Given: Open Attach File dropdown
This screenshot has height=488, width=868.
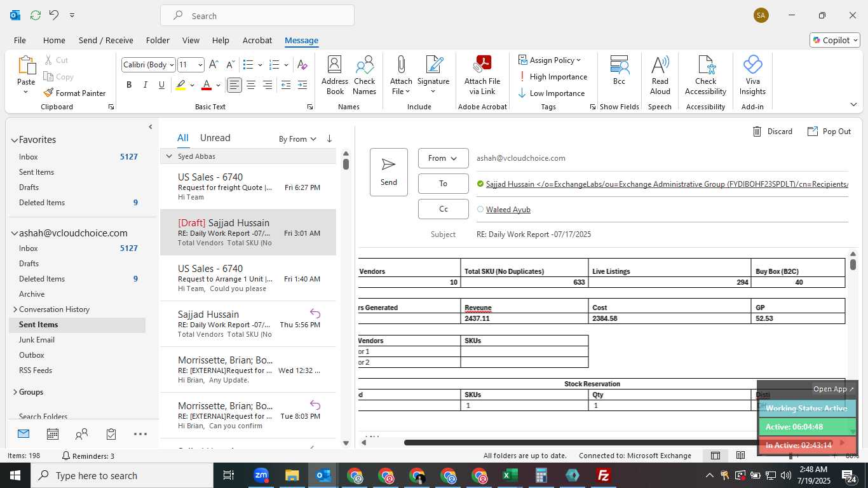Looking at the screenshot, I should point(401,76).
